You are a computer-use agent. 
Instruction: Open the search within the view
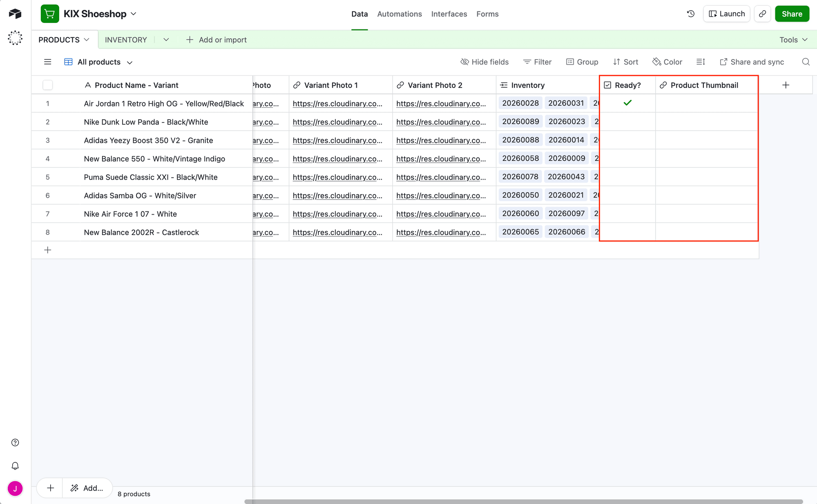[x=806, y=62]
